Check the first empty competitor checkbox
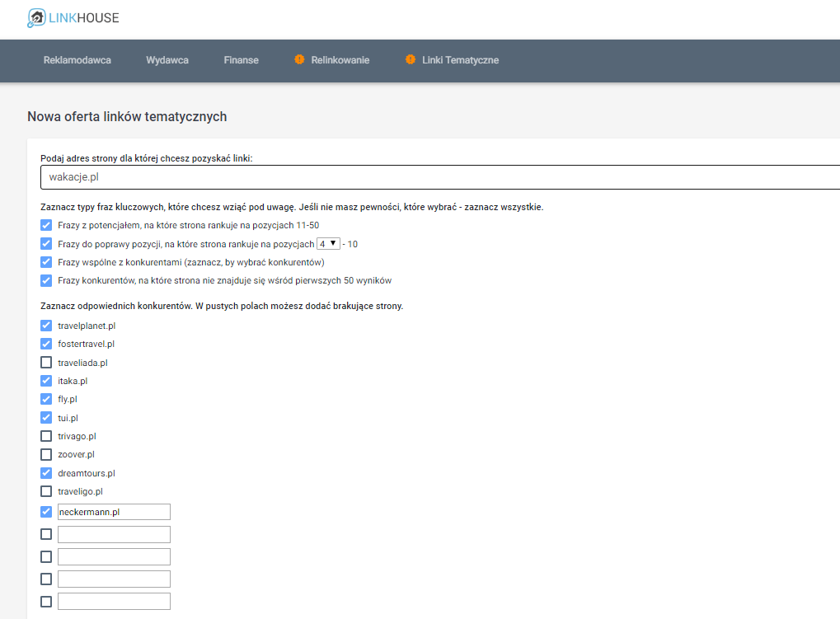This screenshot has height=619, width=840. (46, 534)
